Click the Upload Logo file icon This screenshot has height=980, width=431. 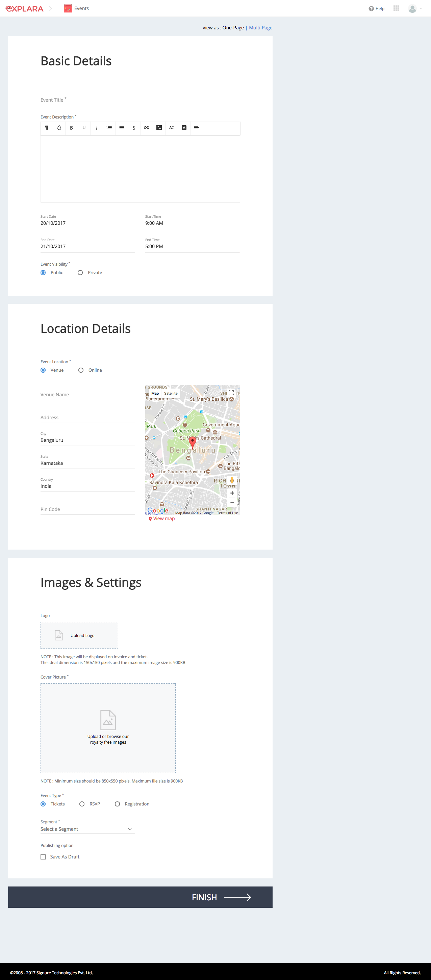pyautogui.click(x=59, y=635)
